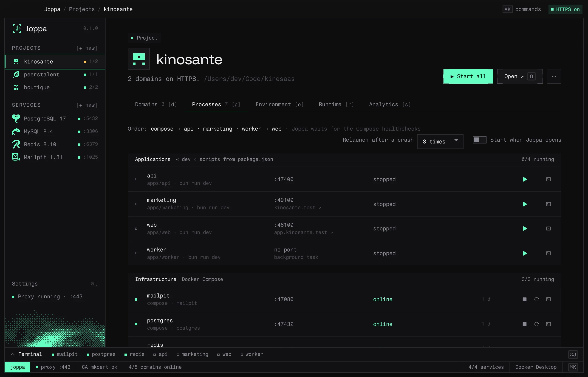
Task: Click the CA mkcert ok status entry
Action: point(99,367)
